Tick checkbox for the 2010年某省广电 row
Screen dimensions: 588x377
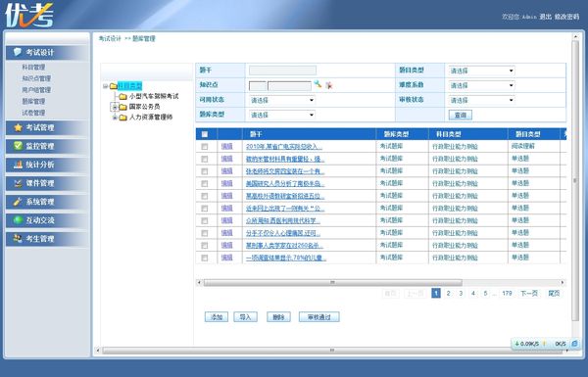coord(205,147)
